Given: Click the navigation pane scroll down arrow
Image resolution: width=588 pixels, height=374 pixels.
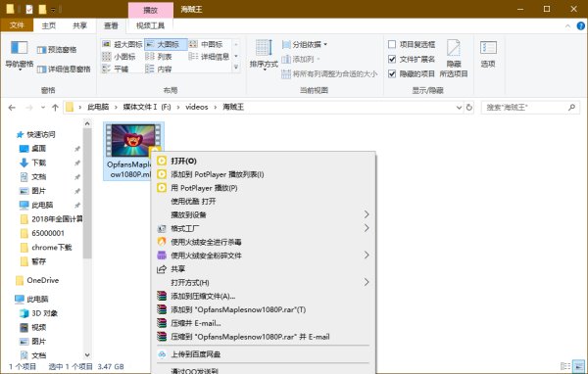Looking at the screenshot, I should click(x=87, y=354).
